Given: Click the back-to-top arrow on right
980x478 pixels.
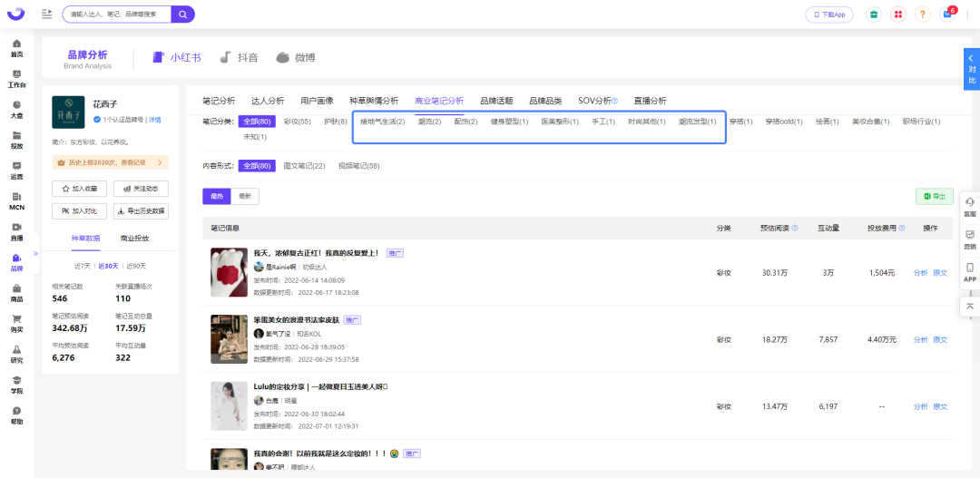Looking at the screenshot, I should (969, 307).
